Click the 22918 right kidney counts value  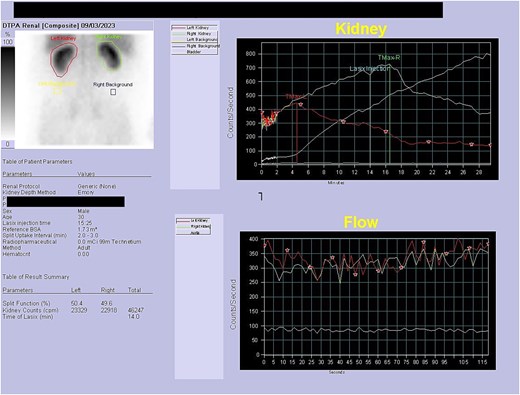(x=109, y=310)
